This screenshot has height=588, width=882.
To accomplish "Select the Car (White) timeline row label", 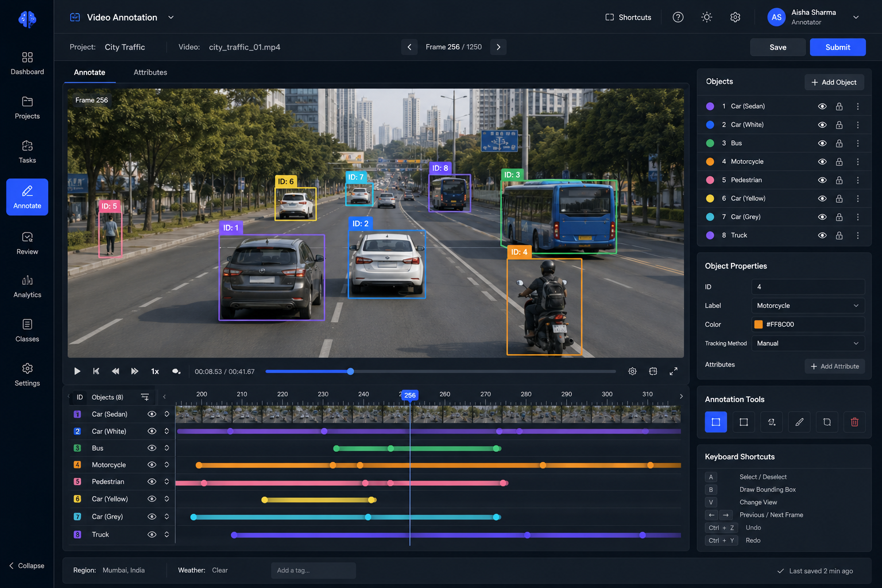I will tap(109, 431).
